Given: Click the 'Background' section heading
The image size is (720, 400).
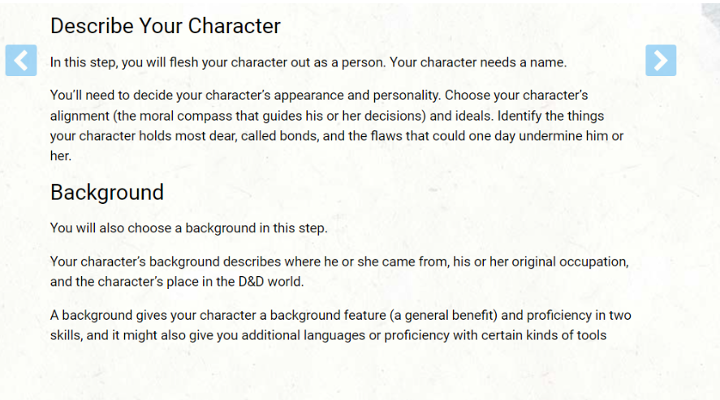Looking at the screenshot, I should click(x=107, y=192).
